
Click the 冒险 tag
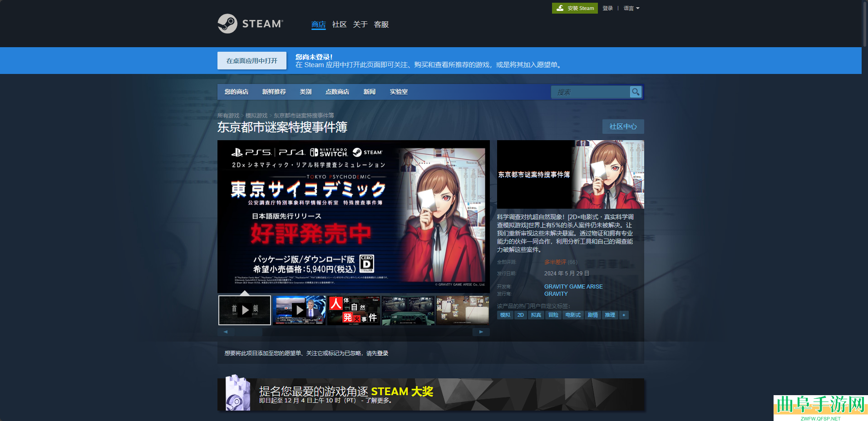click(553, 315)
